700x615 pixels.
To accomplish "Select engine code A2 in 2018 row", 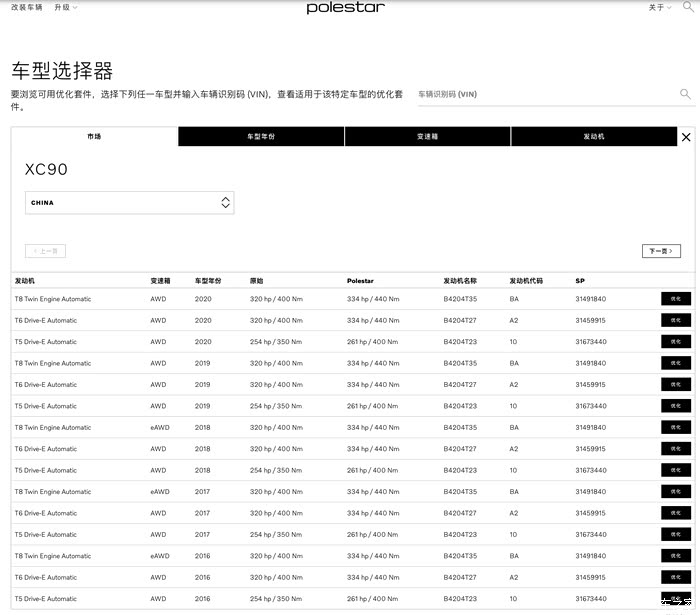I will (514, 449).
